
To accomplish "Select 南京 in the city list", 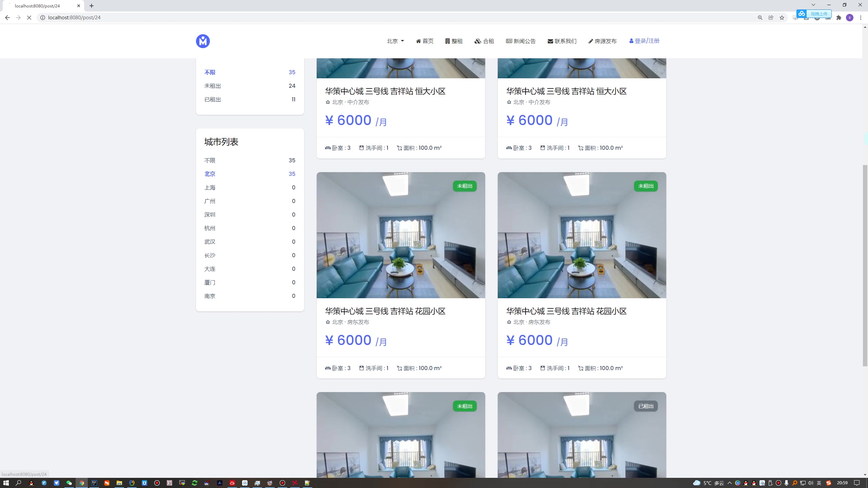I will click(x=250, y=296).
